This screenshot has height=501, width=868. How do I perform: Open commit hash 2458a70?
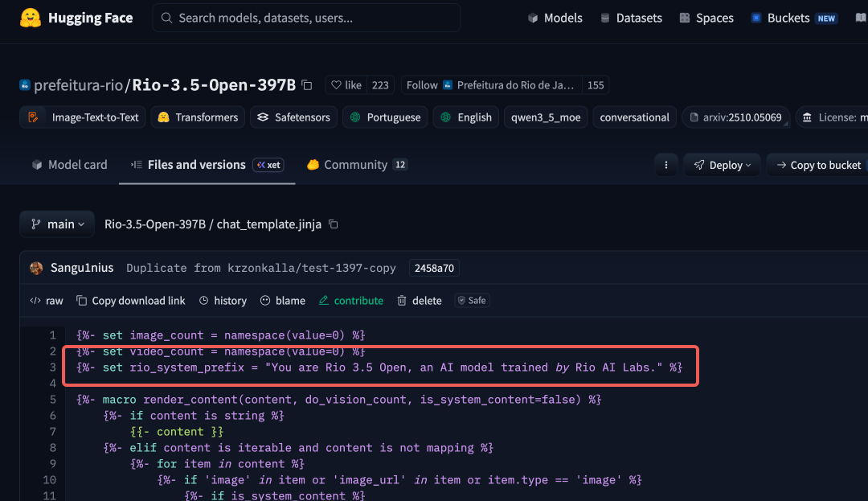click(x=434, y=268)
